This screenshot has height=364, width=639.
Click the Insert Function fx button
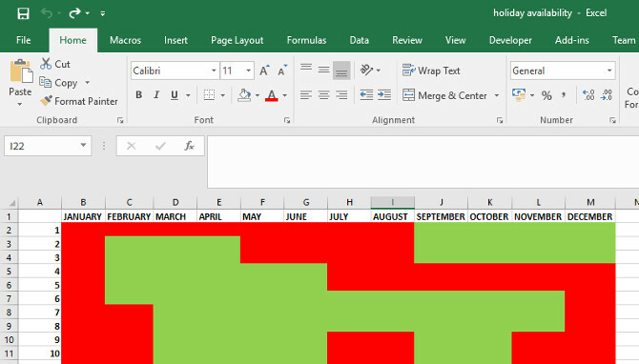pyautogui.click(x=189, y=146)
